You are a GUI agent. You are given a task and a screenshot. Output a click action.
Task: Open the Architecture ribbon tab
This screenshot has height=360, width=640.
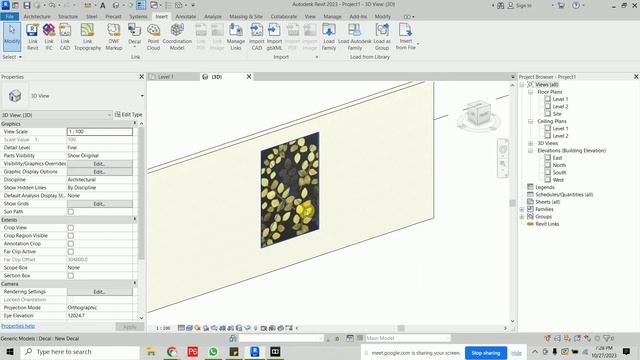coord(37,16)
